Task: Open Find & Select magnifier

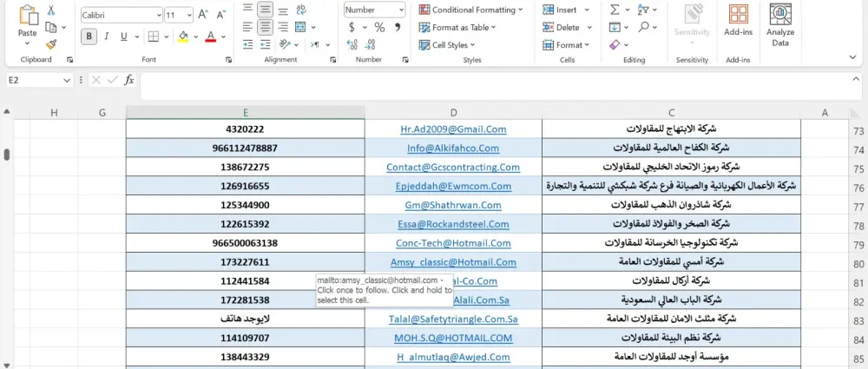Action: pos(643,27)
